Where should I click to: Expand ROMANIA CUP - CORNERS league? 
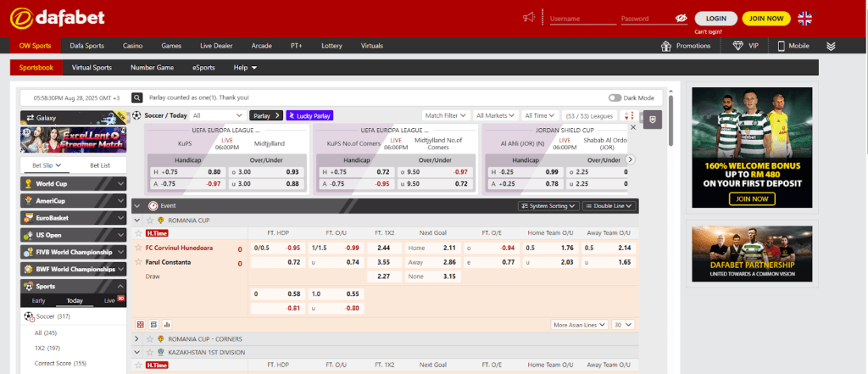point(137,338)
